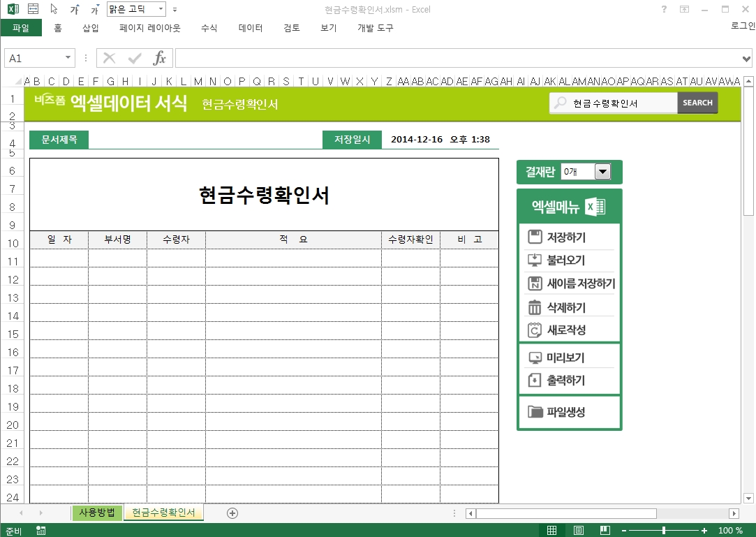Open the 파일 tab
Viewport: 756px width, 537px height.
pyautogui.click(x=21, y=28)
